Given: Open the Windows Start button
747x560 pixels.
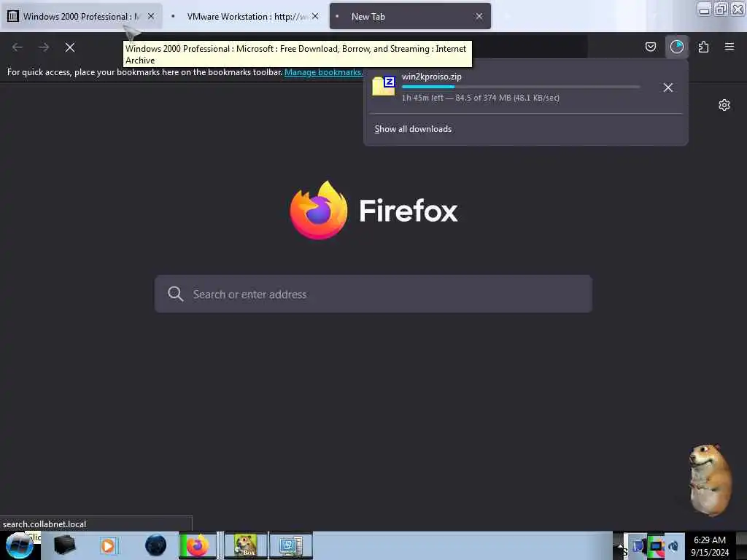Looking at the screenshot, I should pos(20,545).
